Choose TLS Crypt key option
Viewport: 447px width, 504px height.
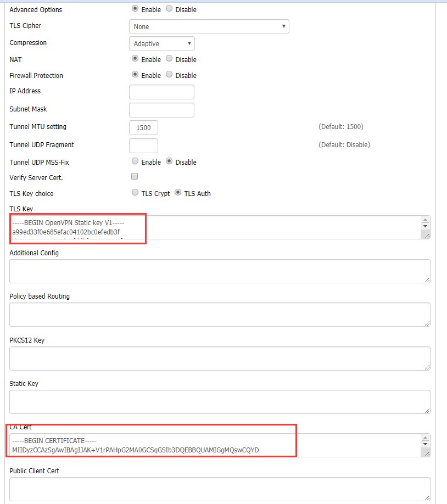(x=135, y=192)
